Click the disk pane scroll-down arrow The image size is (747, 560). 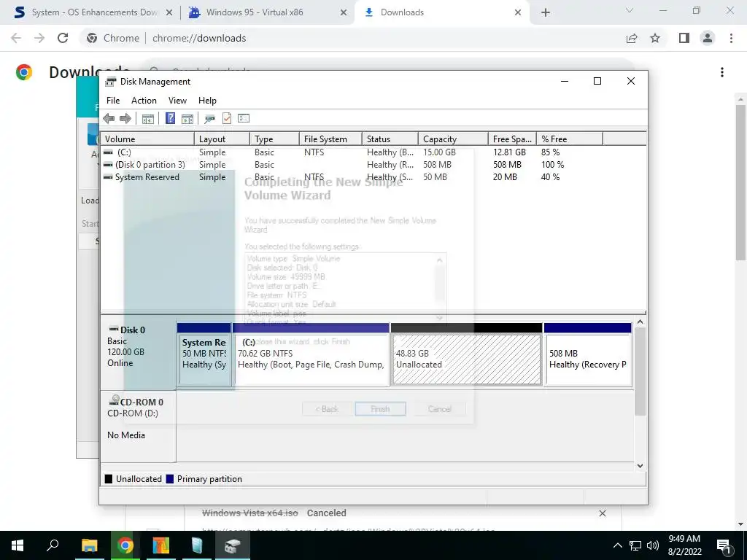click(x=640, y=466)
